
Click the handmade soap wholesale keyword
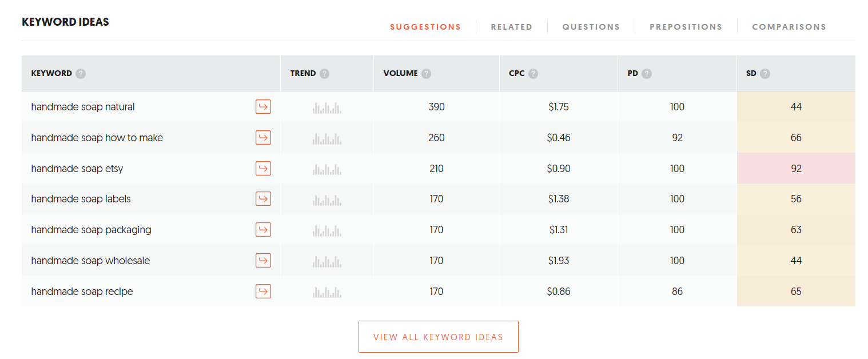click(x=90, y=261)
